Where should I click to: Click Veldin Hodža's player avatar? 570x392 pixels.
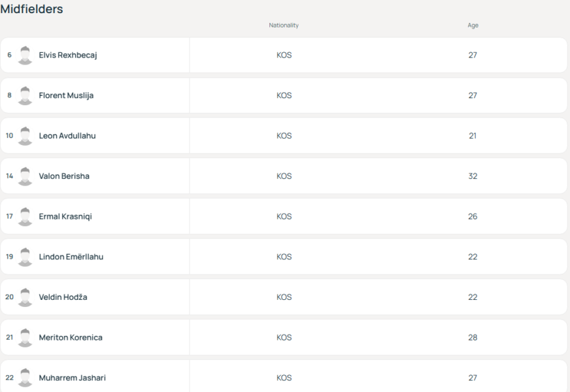coord(25,297)
